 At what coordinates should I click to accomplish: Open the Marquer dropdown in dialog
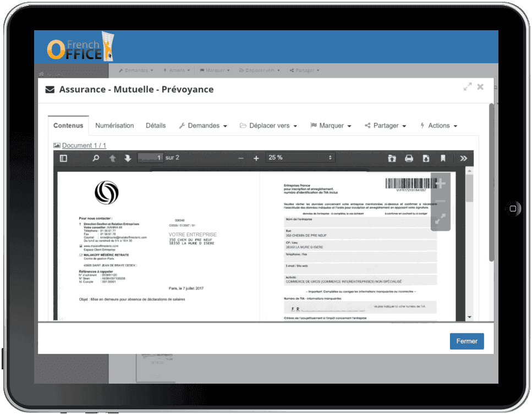(331, 125)
